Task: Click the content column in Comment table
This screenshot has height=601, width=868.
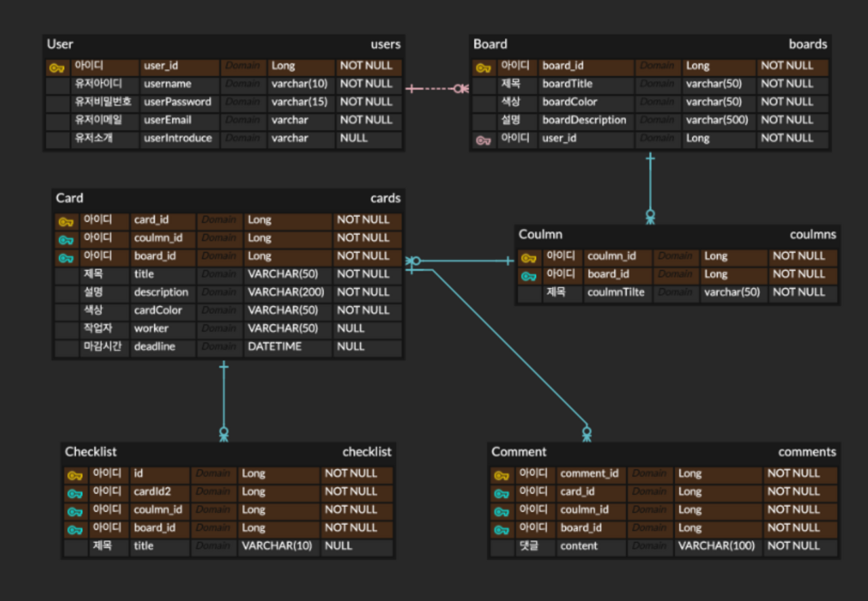Action: click(x=579, y=546)
